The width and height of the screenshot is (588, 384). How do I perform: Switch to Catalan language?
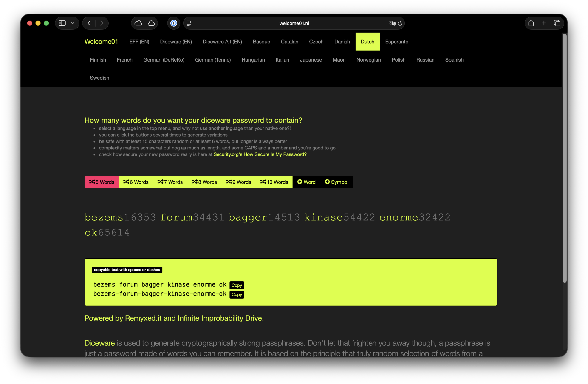pos(290,42)
